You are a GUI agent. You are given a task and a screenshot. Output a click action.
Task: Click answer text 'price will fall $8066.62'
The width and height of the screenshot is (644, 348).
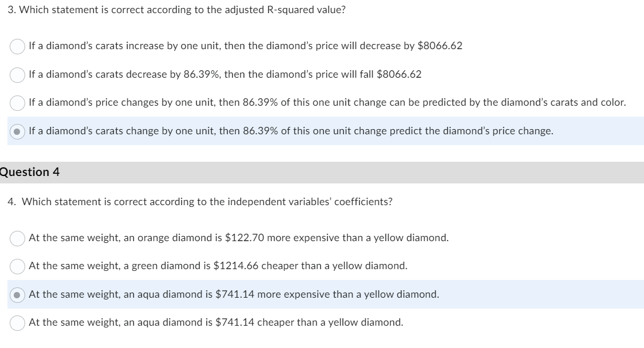point(225,74)
